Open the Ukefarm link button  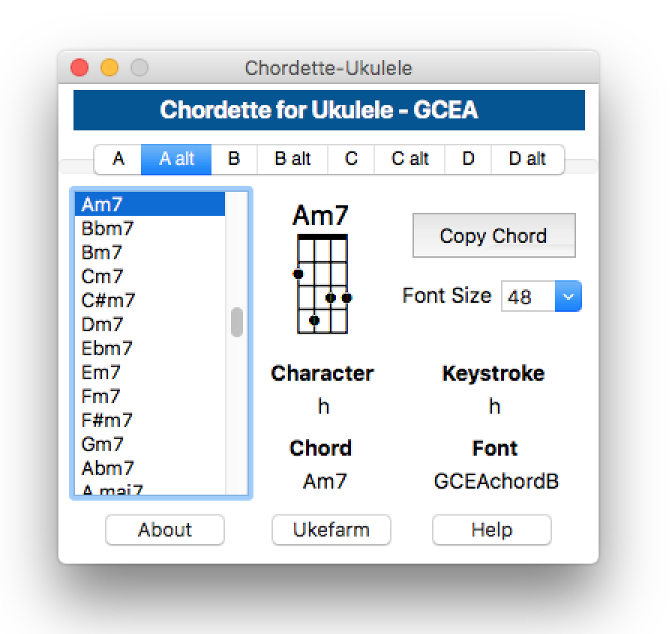[331, 530]
